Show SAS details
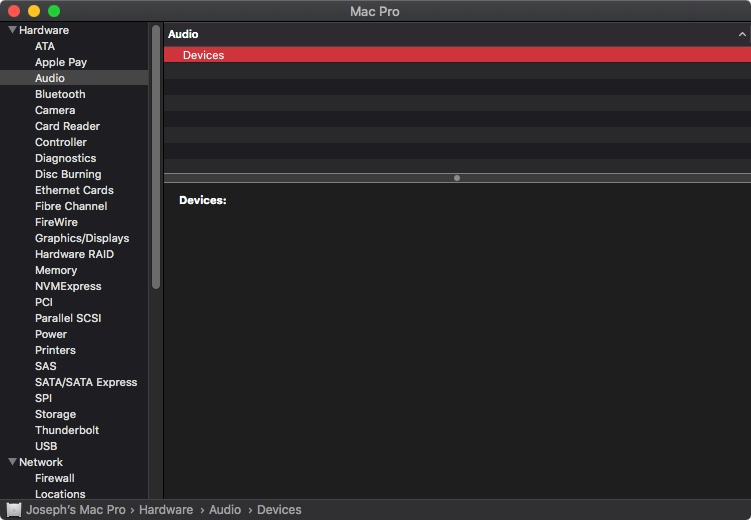751x520 pixels. (x=46, y=366)
